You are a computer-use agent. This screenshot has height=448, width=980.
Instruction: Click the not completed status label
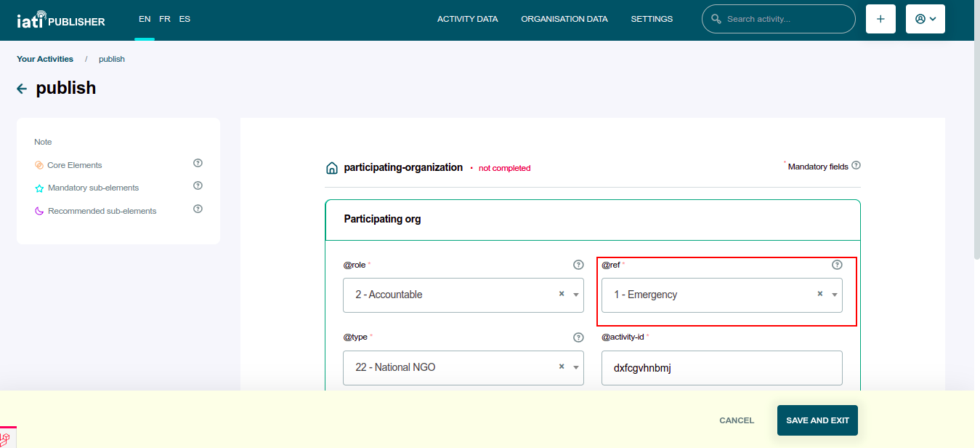pyautogui.click(x=504, y=168)
